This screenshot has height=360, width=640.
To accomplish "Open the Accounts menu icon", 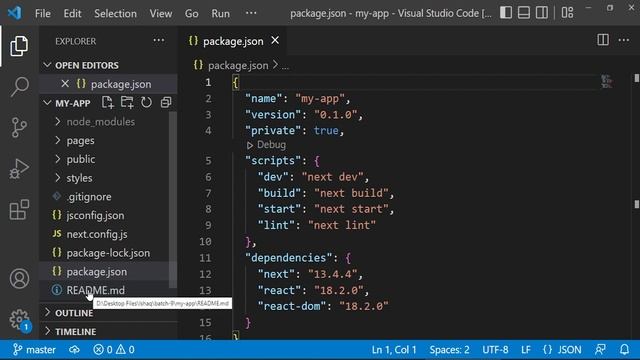I will tap(19, 279).
